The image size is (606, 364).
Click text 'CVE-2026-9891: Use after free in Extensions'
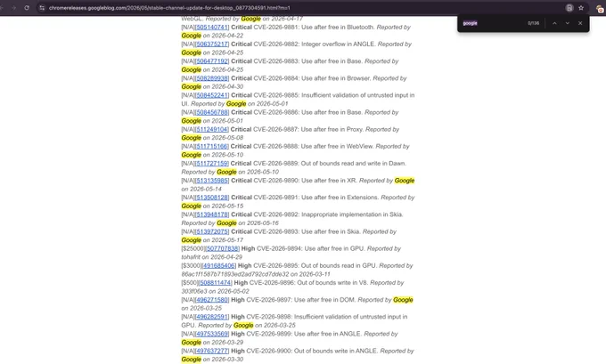[315, 198]
